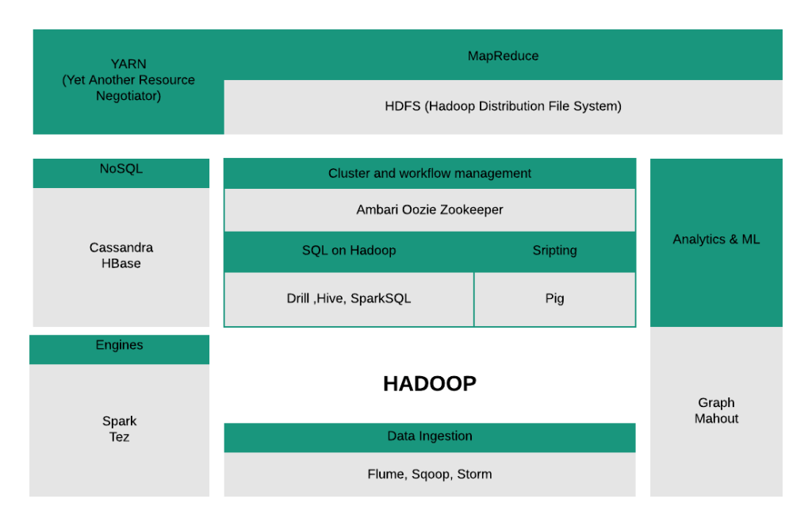Click the Ambari Oozie Zookeeper box

coord(430,210)
